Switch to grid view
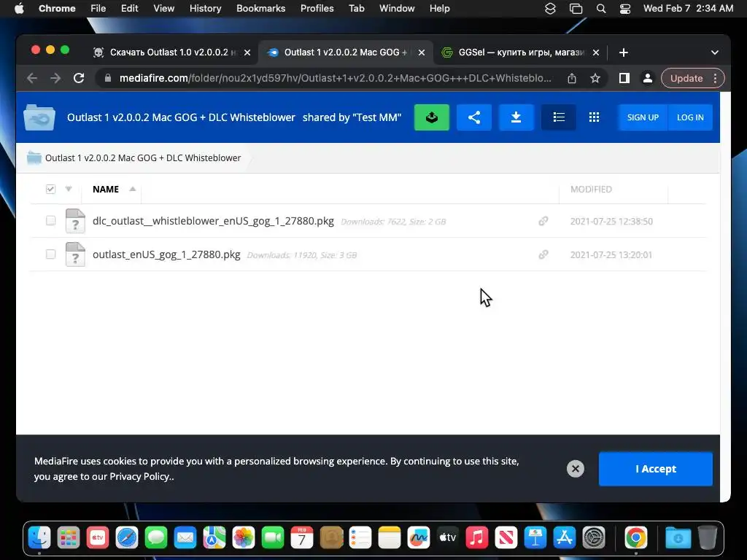The height and width of the screenshot is (560, 747). (594, 117)
